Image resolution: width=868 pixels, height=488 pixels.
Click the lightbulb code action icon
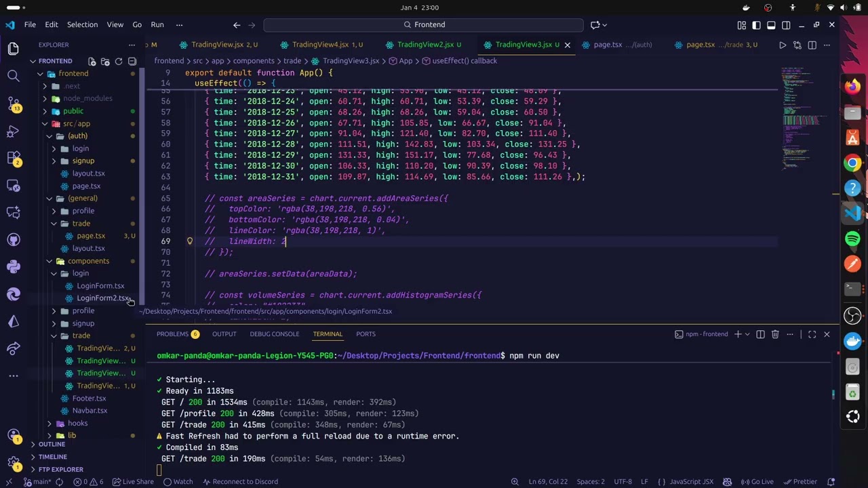tap(190, 241)
